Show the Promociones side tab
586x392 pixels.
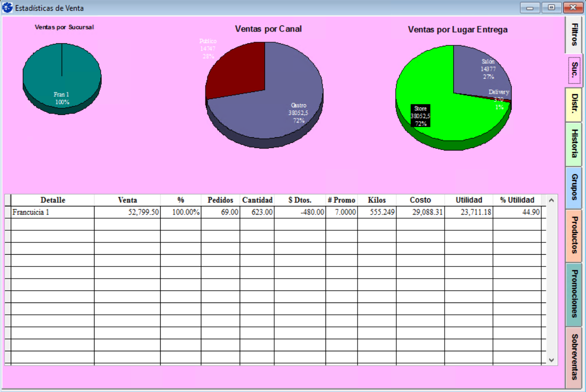coord(574,294)
